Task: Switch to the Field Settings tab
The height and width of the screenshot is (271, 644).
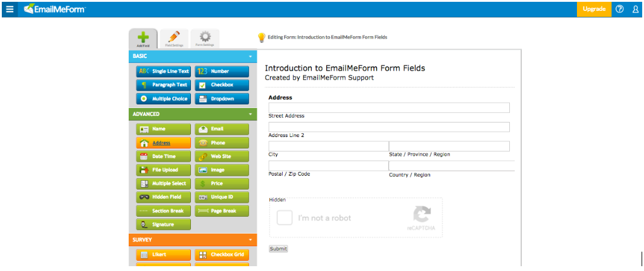Action: [x=174, y=39]
